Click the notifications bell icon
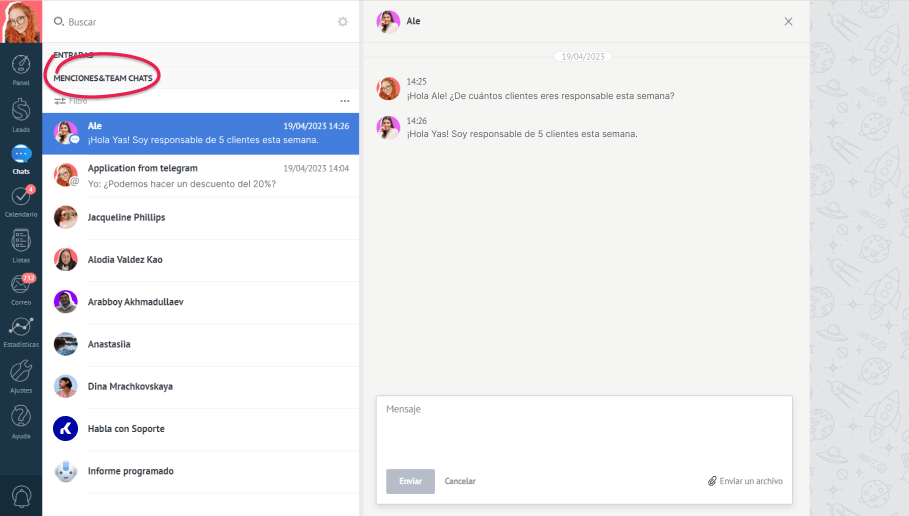 [21, 496]
